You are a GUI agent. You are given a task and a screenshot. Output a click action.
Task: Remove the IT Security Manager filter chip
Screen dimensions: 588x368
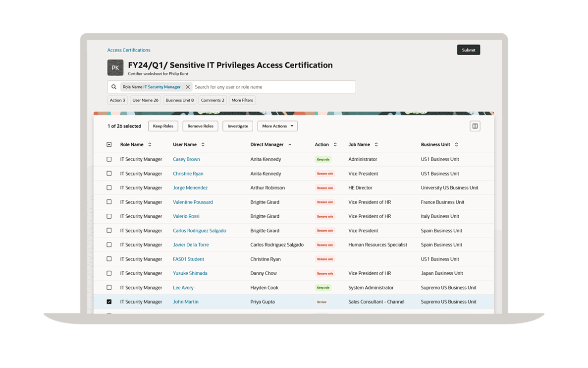[188, 87]
